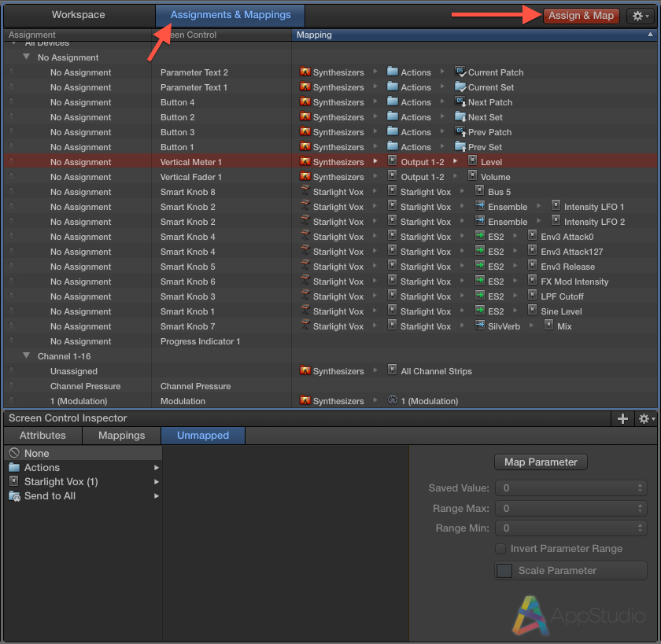Click the Next Set action icon
Image resolution: width=661 pixels, height=644 pixels.
(x=460, y=116)
